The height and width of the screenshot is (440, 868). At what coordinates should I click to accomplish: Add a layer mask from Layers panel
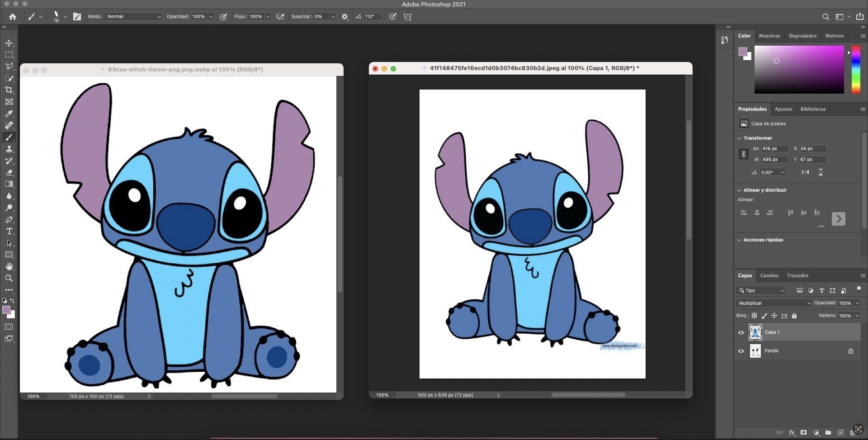click(x=803, y=433)
